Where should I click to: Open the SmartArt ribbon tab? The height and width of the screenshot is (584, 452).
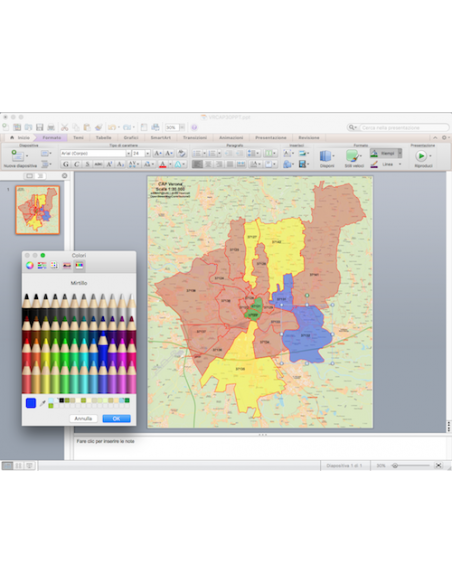[160, 137]
